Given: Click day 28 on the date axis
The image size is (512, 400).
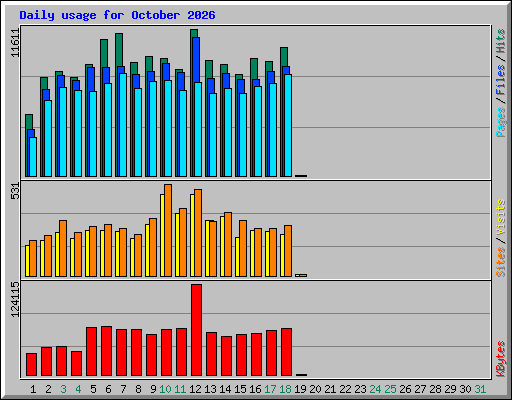Looking at the screenshot, I should (435, 389).
